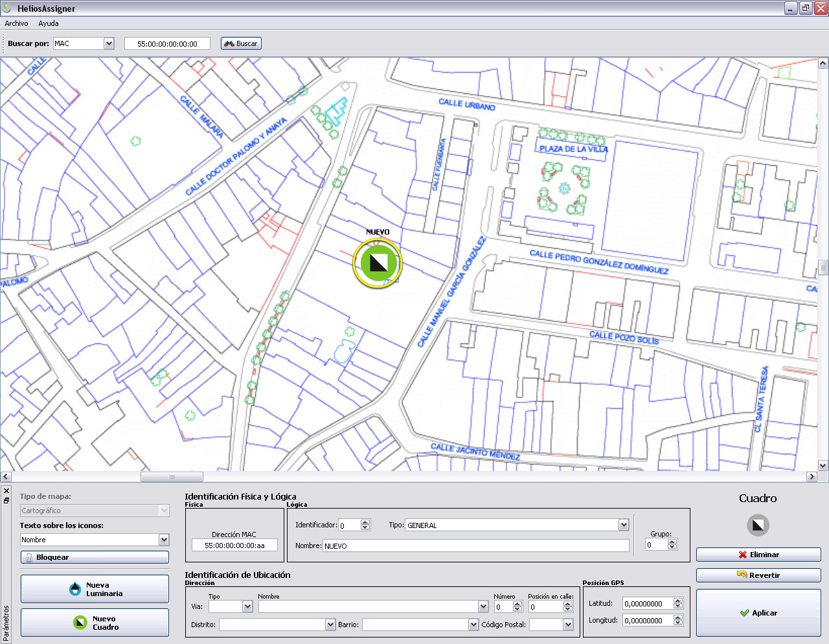Click the Latitud input field

[648, 603]
